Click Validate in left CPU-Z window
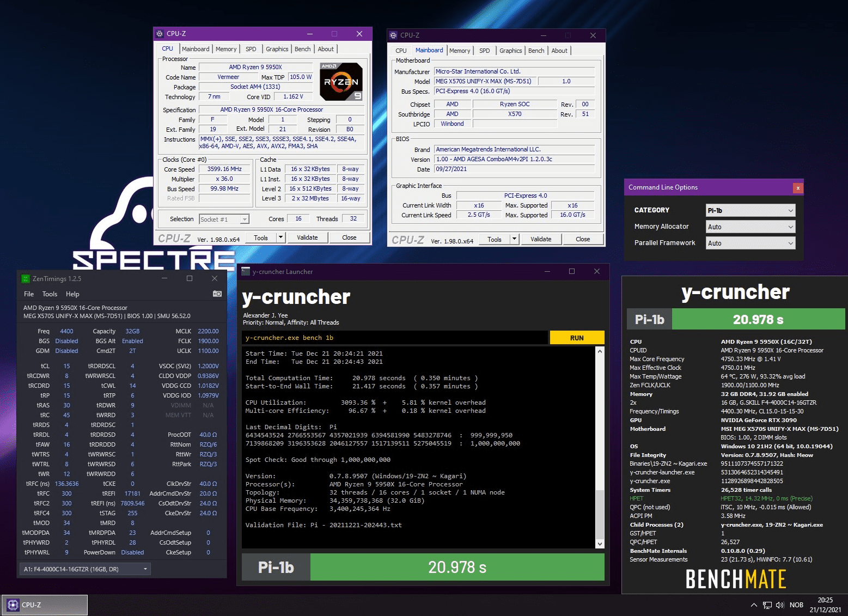The width and height of the screenshot is (848, 616). 307,237
